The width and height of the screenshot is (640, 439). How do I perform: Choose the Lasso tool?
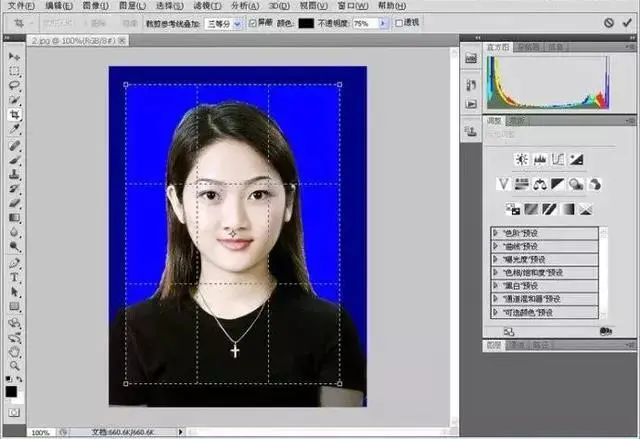click(x=14, y=85)
